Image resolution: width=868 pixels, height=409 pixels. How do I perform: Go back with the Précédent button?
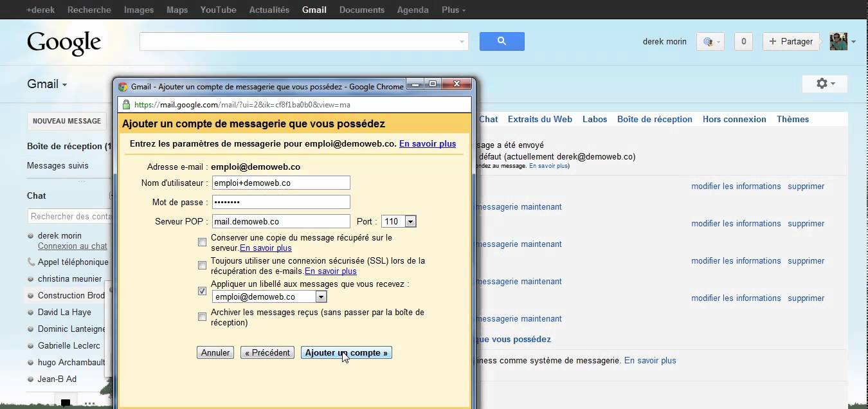pos(267,352)
